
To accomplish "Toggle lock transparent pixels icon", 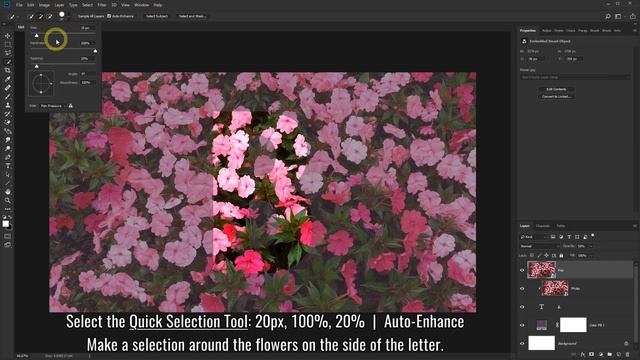I will click(532, 256).
